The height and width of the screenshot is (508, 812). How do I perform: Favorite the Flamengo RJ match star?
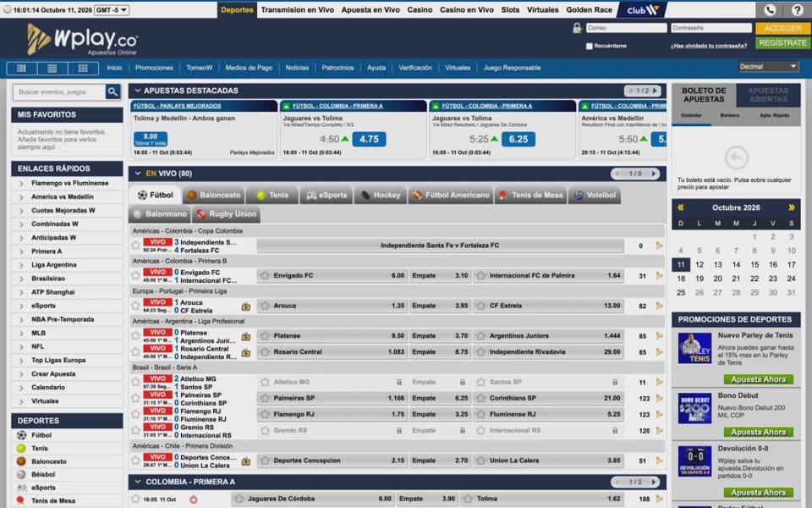[135, 414]
